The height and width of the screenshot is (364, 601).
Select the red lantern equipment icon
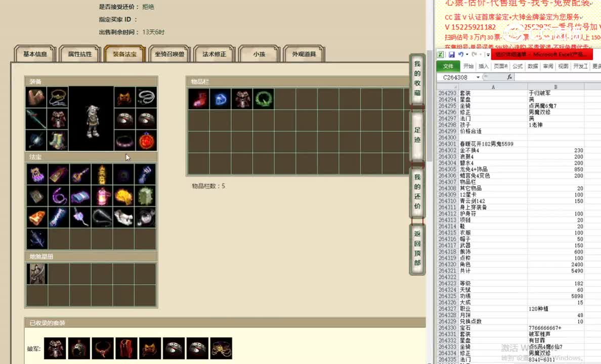coord(146,140)
